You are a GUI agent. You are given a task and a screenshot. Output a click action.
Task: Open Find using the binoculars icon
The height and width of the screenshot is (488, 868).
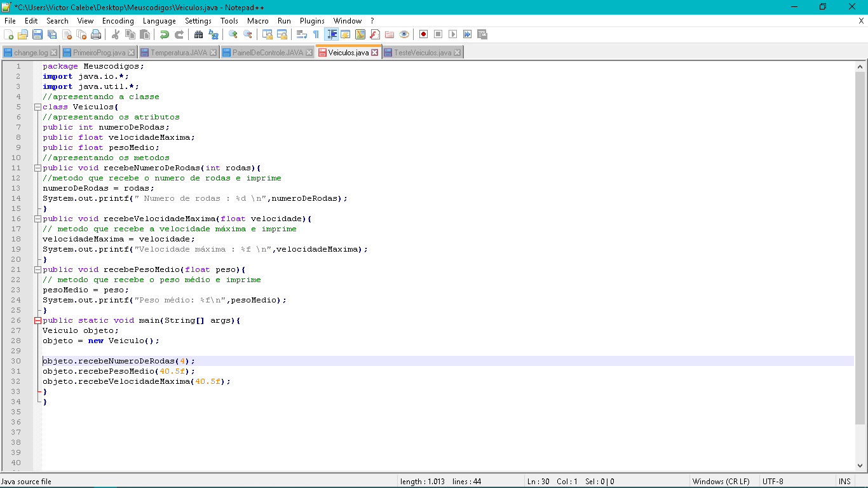coord(199,34)
